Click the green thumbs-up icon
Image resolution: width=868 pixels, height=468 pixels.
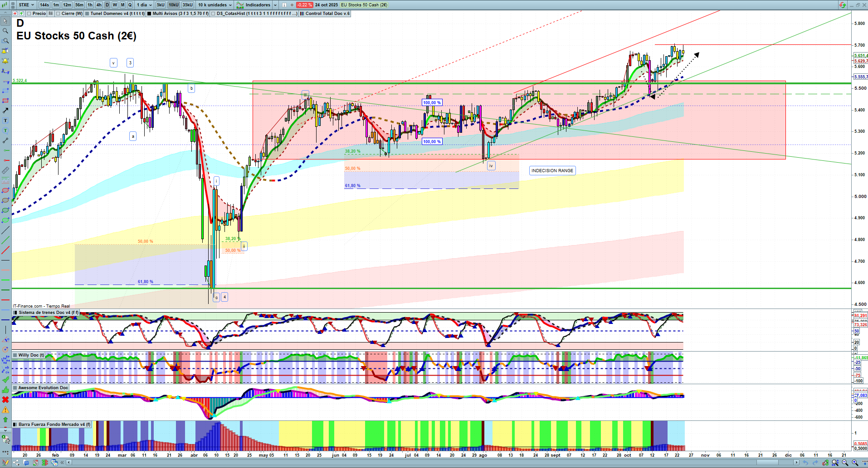(5, 390)
